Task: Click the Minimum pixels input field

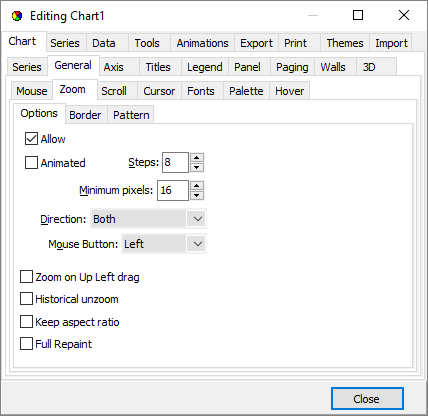Action: pyautogui.click(x=173, y=190)
